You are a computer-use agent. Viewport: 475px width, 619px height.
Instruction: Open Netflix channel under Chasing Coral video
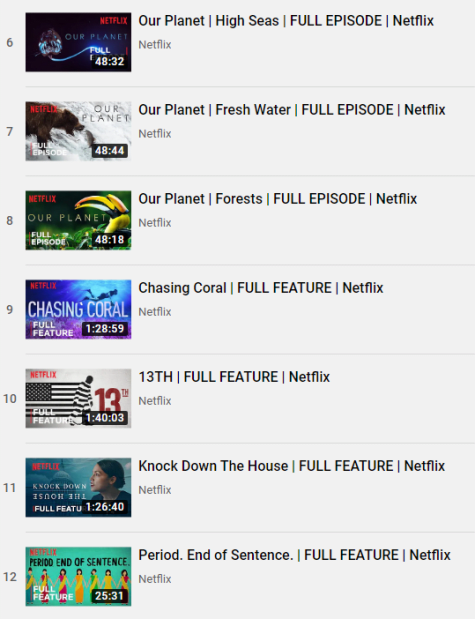pyautogui.click(x=155, y=312)
